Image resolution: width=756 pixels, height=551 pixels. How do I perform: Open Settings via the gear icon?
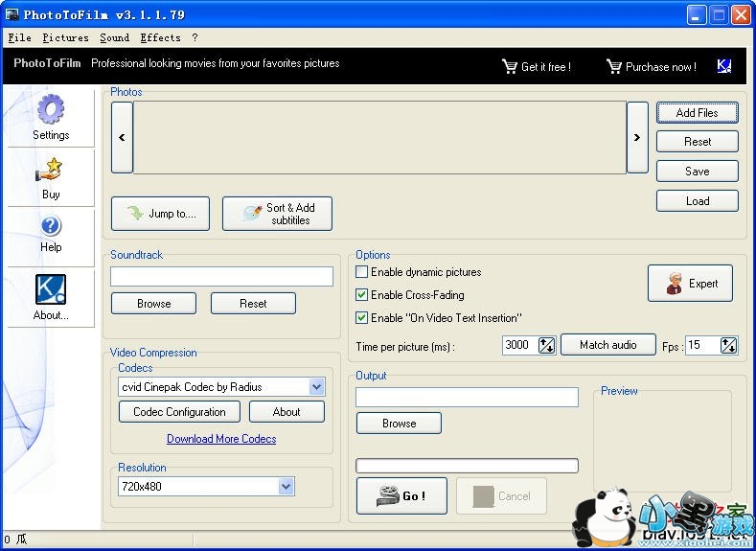51,109
